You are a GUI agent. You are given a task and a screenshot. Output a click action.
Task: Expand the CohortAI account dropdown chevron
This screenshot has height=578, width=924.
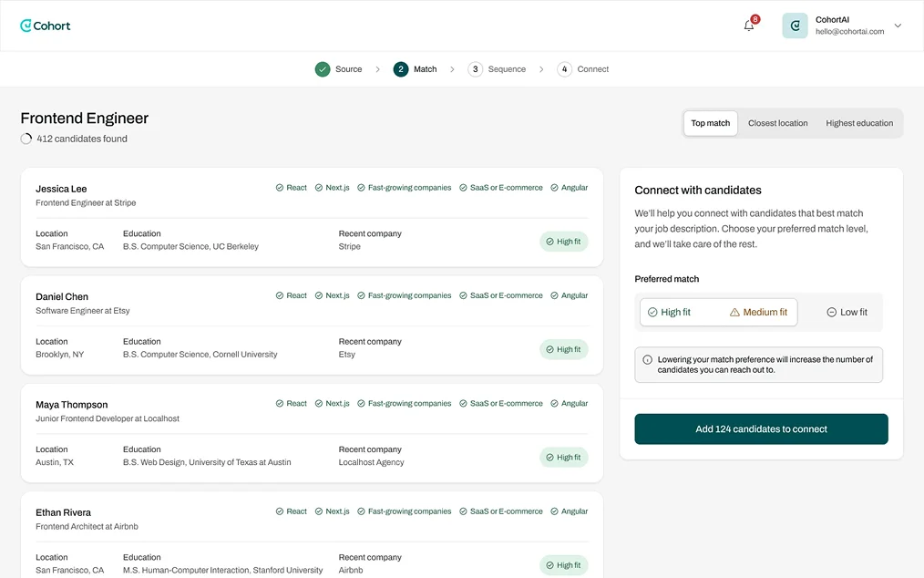click(x=898, y=26)
